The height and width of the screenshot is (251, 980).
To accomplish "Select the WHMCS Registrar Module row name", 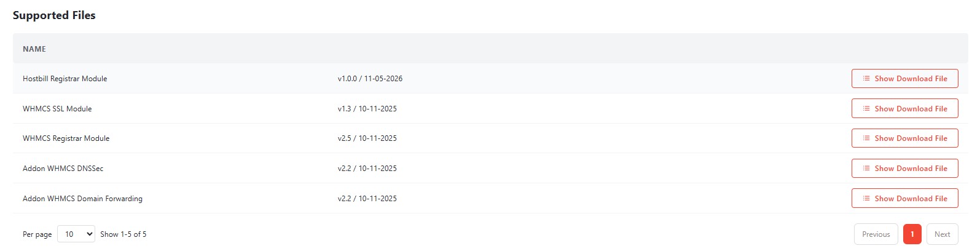I will click(66, 138).
